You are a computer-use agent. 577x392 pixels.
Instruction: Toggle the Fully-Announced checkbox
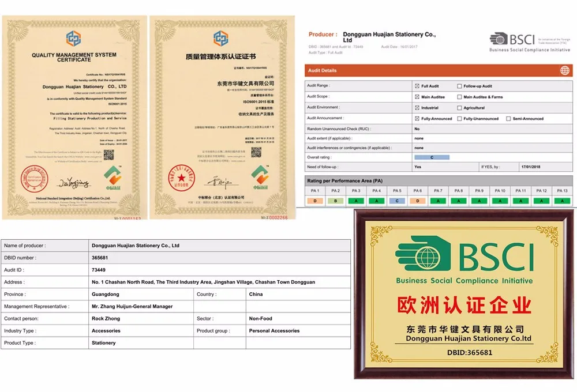click(417, 118)
